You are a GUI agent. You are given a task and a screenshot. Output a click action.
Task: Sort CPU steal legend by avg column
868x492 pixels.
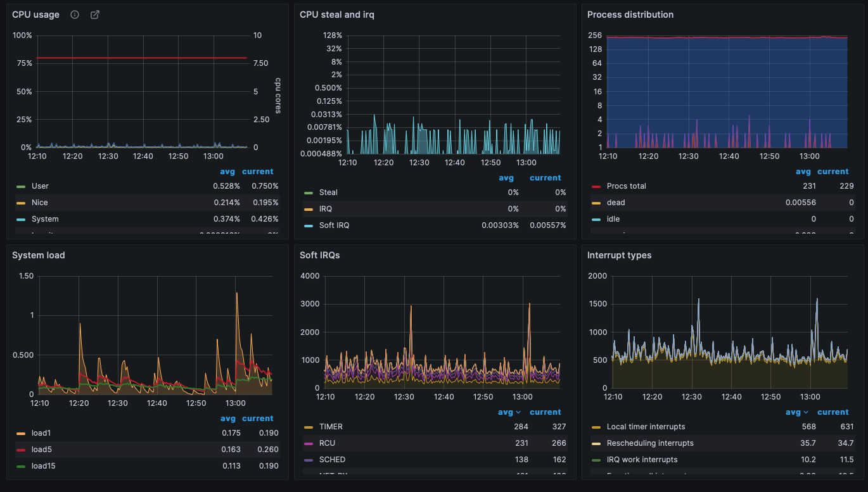506,178
